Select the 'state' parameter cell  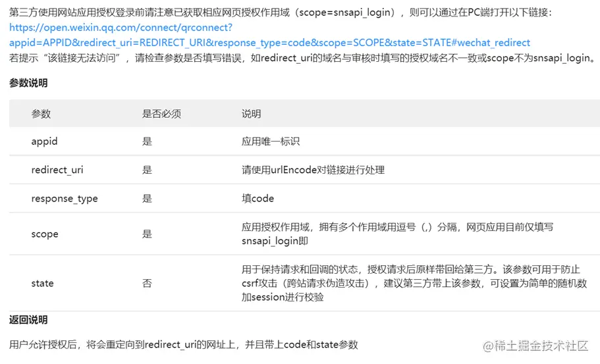click(42, 283)
